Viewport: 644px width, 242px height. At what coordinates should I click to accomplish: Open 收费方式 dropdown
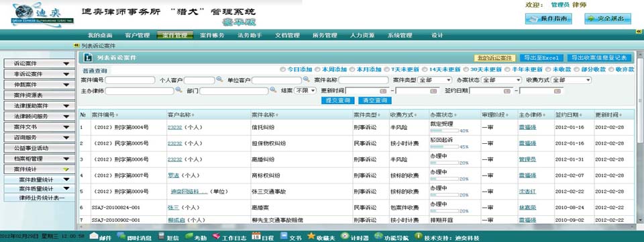pos(572,80)
